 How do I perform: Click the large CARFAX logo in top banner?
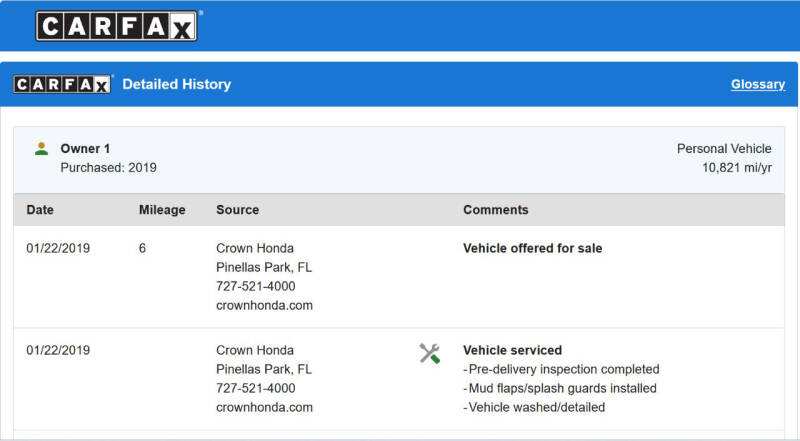(116, 26)
